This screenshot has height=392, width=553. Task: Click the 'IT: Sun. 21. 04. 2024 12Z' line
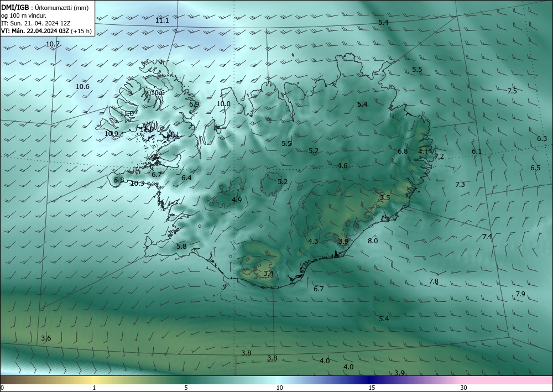pos(35,23)
